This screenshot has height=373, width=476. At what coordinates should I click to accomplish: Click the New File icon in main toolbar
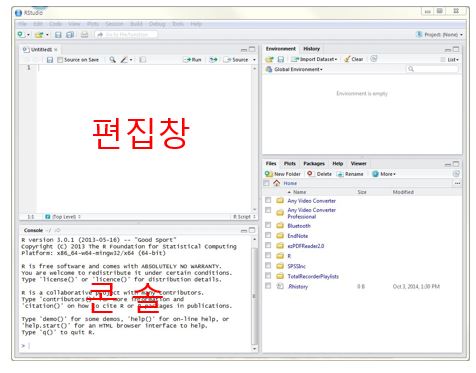coord(21,34)
